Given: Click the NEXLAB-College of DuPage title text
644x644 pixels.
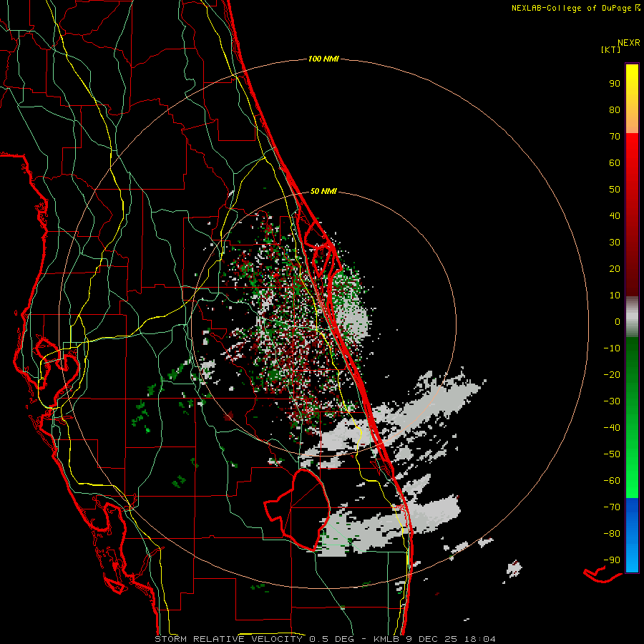Looking at the screenshot, I should (571, 8).
